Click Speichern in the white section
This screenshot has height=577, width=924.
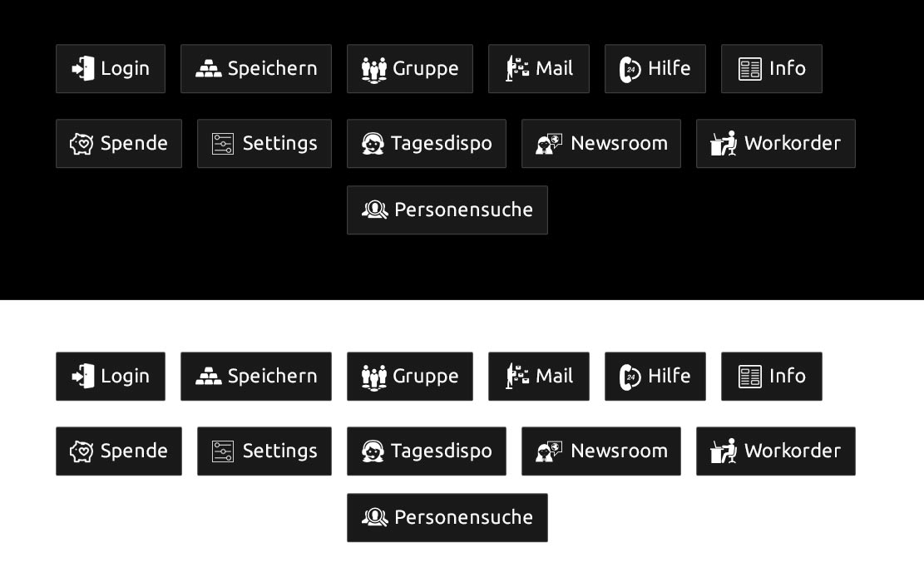pos(256,376)
